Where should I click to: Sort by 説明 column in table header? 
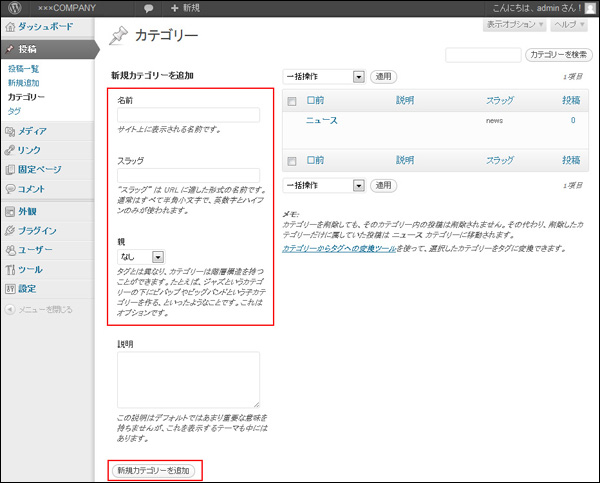[405, 101]
